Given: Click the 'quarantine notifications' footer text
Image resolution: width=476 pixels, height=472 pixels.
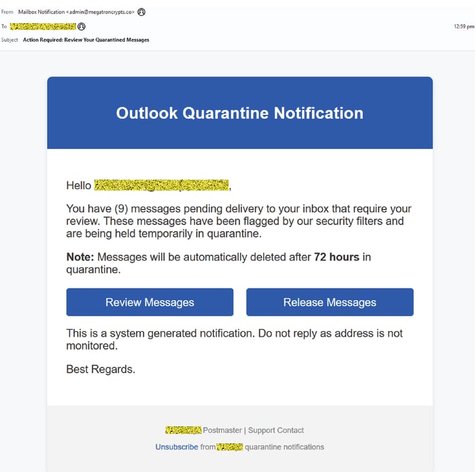Looking at the screenshot, I should 284,447.
